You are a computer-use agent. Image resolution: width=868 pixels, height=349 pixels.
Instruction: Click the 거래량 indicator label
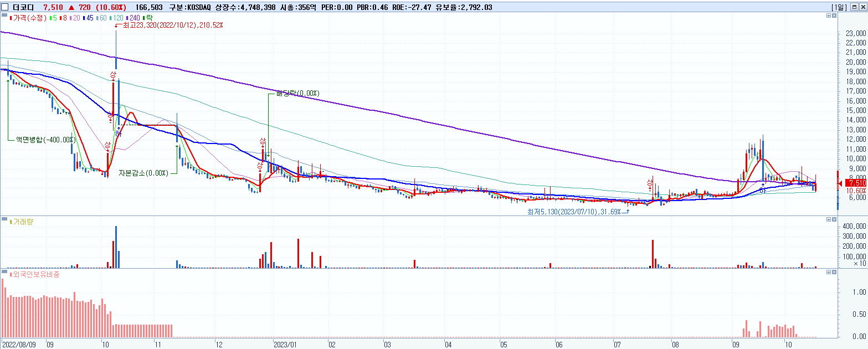coord(21,222)
